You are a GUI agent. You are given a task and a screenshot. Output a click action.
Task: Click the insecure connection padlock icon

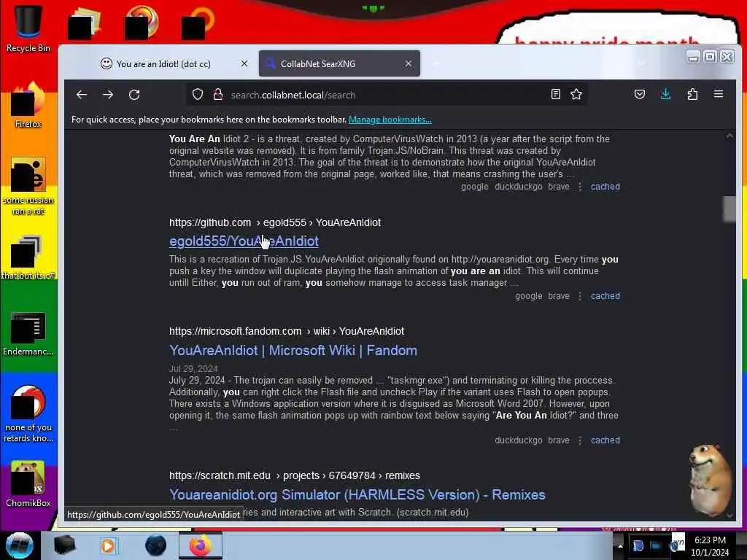coord(218,95)
